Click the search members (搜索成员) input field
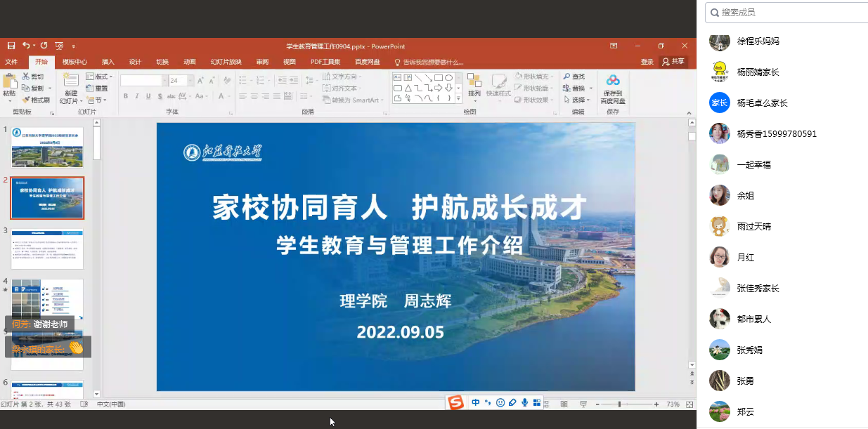Viewport: 868px width, 429px height. point(787,12)
